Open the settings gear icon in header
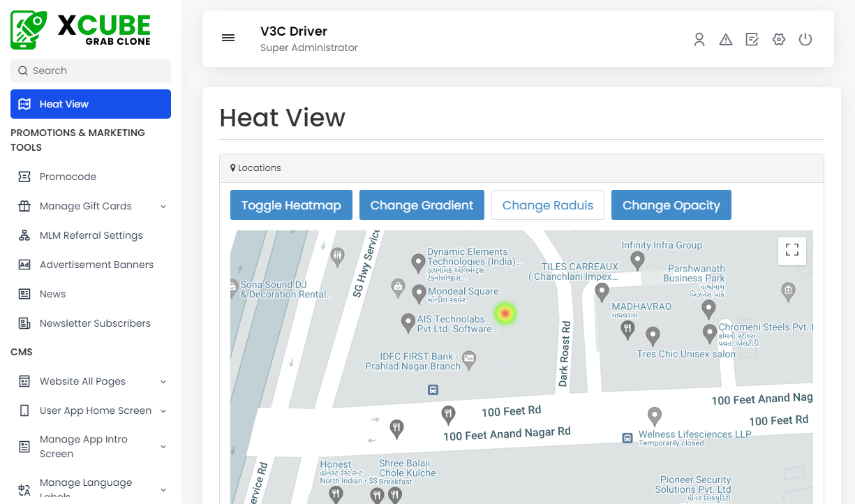This screenshot has height=504, width=855. (779, 40)
